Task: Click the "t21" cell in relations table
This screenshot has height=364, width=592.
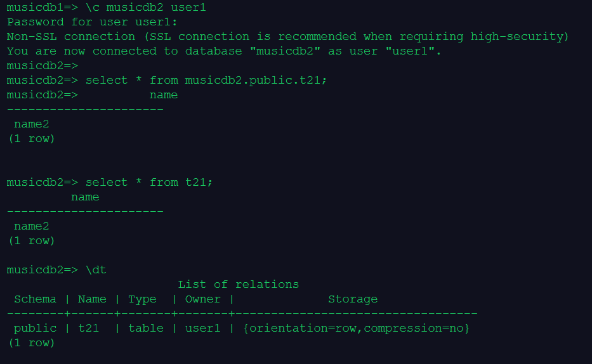Action: pos(88,328)
